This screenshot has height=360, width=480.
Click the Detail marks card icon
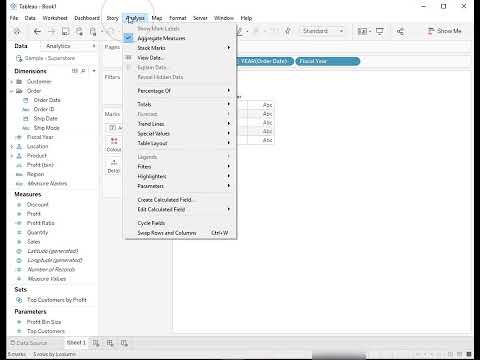pyautogui.click(x=114, y=163)
